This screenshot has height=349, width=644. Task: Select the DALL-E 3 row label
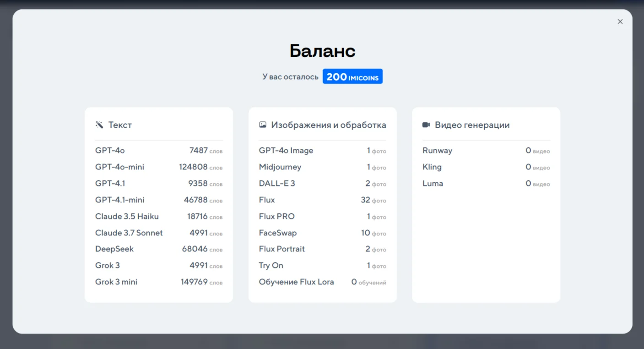pos(277,184)
